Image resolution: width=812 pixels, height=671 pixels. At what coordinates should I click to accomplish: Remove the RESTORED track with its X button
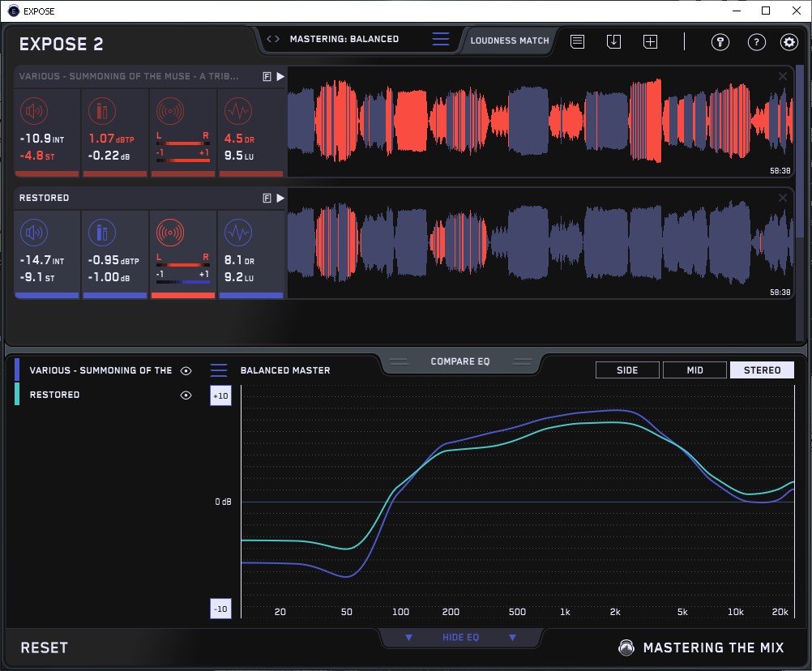click(x=783, y=198)
